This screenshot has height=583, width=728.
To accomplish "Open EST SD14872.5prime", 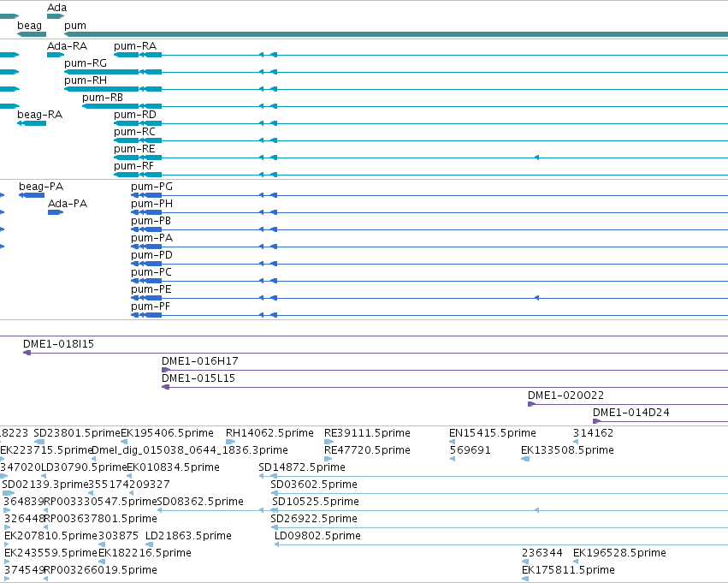I will coord(302,467).
